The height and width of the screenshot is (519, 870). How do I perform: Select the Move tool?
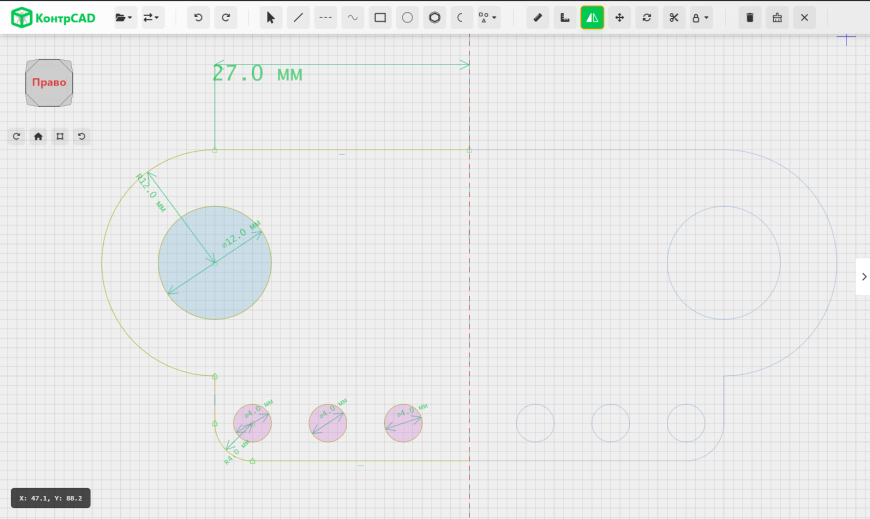(619, 18)
